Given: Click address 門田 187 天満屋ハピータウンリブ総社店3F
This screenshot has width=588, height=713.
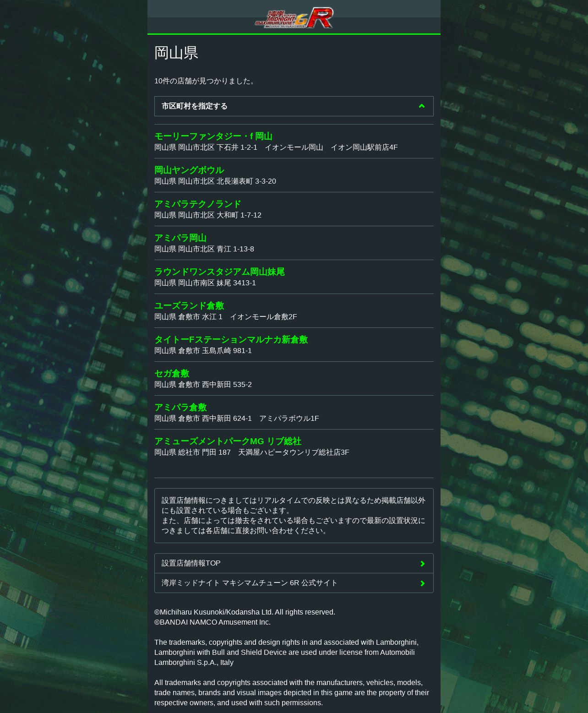Looking at the screenshot, I should [x=252, y=452].
